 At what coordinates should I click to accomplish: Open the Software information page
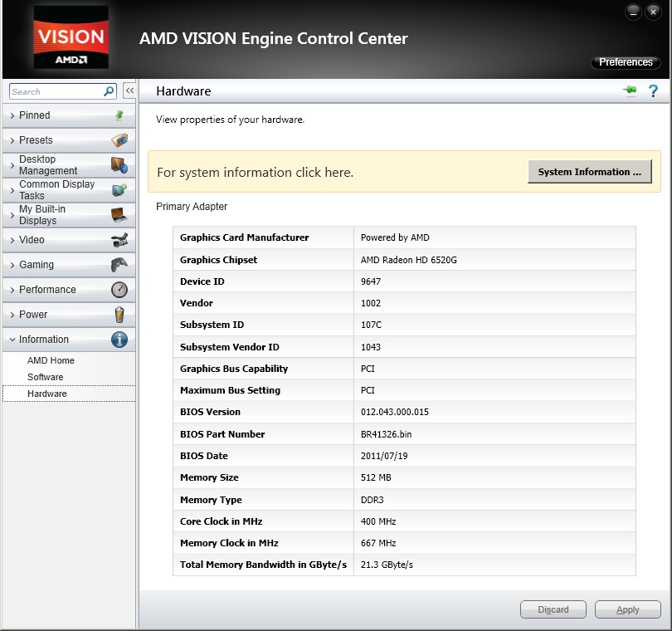coord(46,377)
